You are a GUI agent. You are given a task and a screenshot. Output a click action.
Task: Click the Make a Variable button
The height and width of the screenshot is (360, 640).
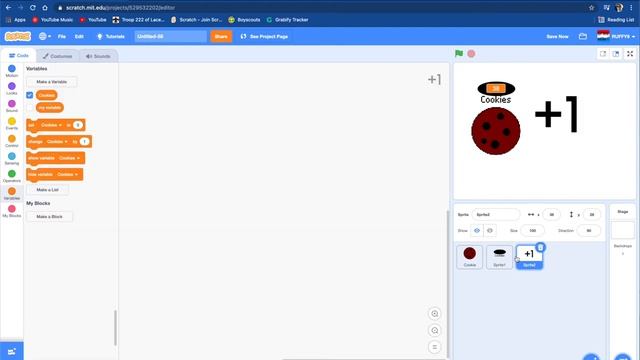pyautogui.click(x=51, y=82)
